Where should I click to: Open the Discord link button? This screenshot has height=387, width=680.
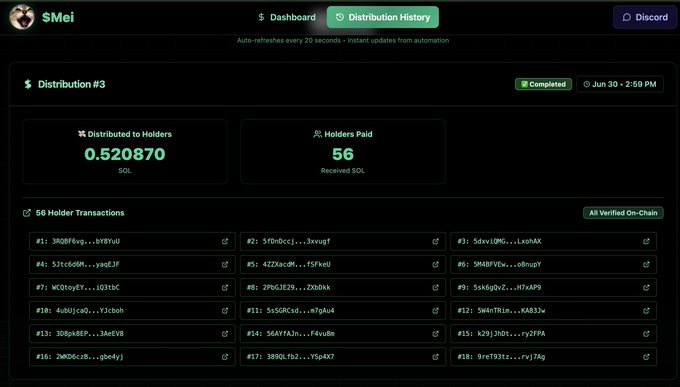coord(645,17)
